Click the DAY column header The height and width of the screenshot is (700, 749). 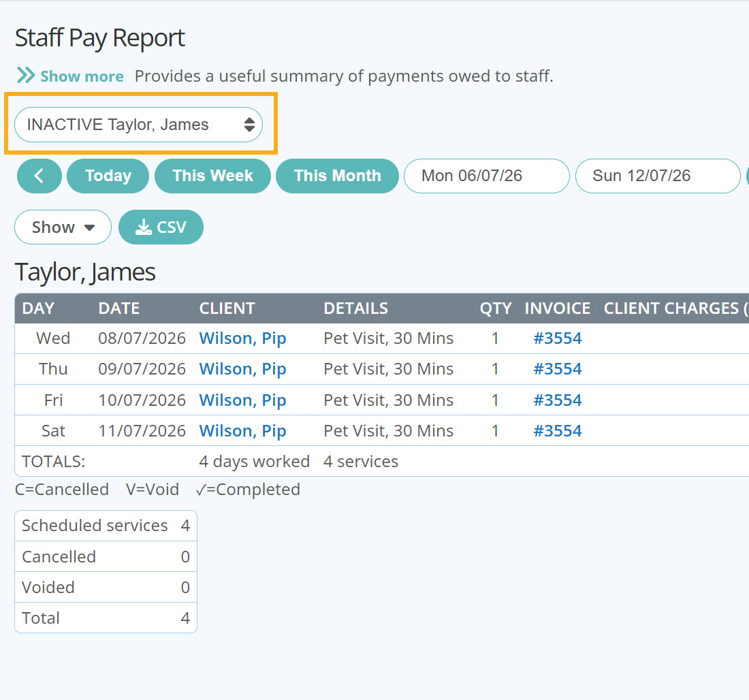[38, 308]
